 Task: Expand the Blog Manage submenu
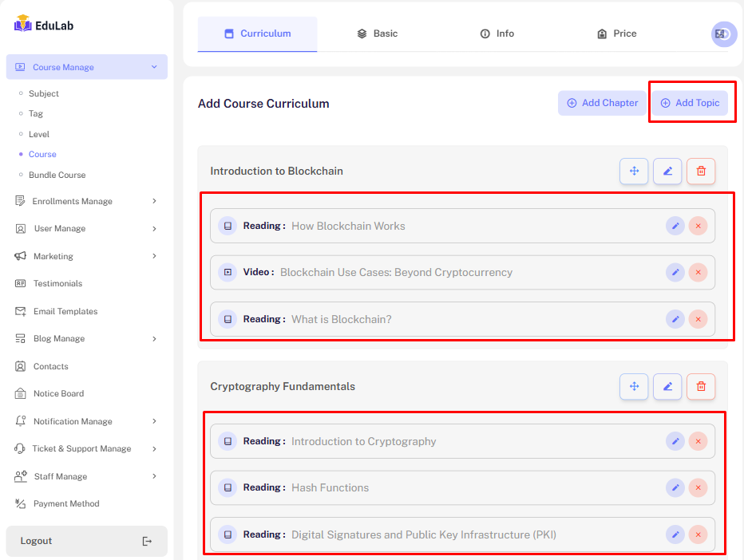click(154, 339)
